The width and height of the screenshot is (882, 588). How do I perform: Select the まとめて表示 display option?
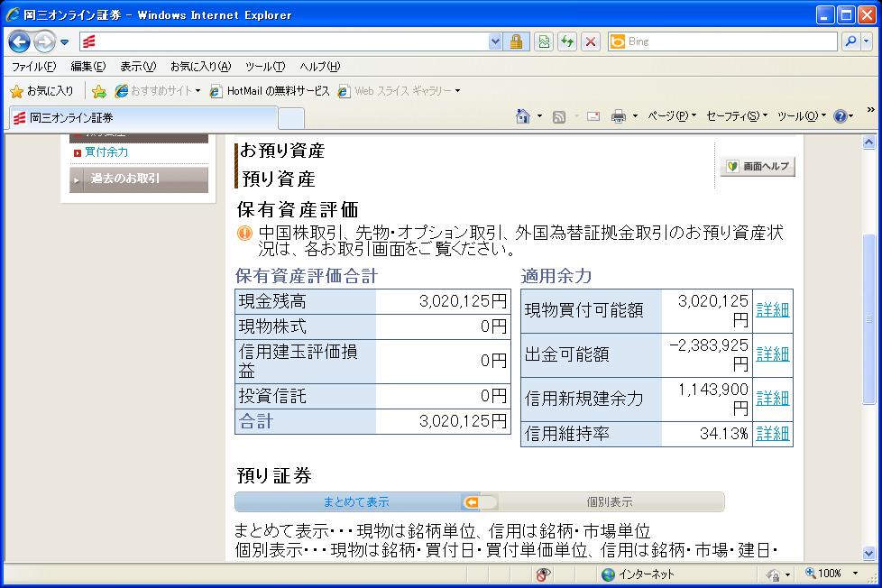pos(356,502)
